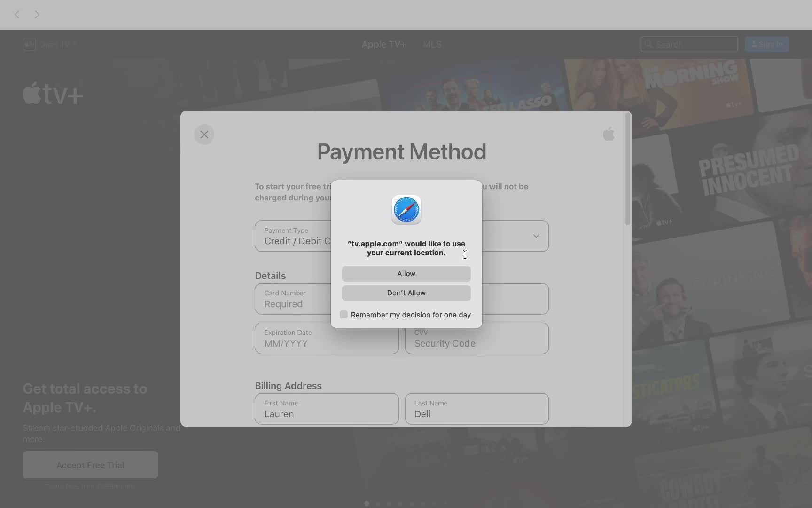Go back with the left arrow
Viewport: 812px width, 508px height.
click(x=17, y=15)
